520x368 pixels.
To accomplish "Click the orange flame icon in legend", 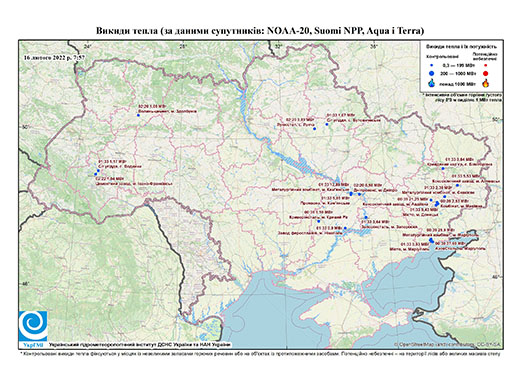I will tap(486, 83).
